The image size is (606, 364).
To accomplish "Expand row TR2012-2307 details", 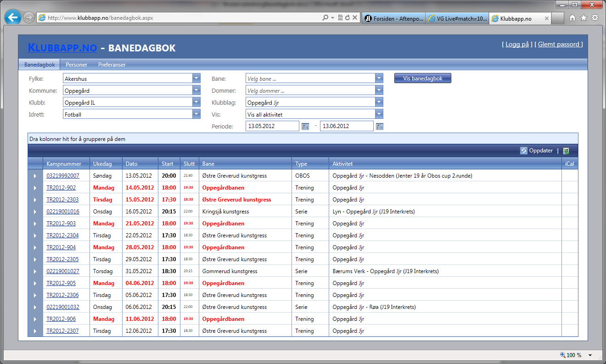I will [35, 331].
